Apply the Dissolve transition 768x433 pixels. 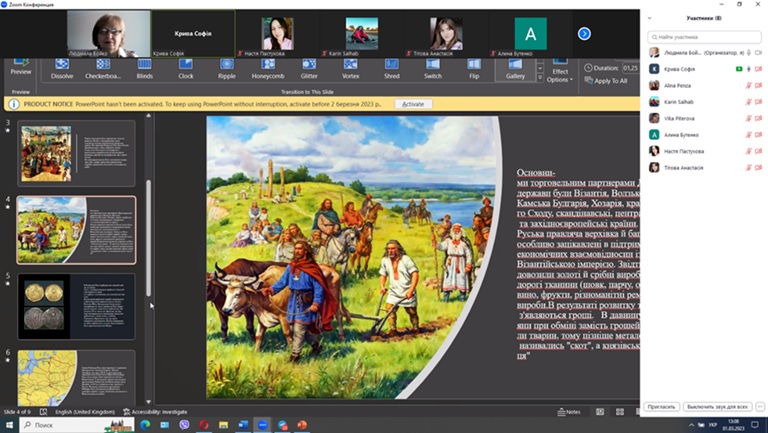tap(62, 69)
